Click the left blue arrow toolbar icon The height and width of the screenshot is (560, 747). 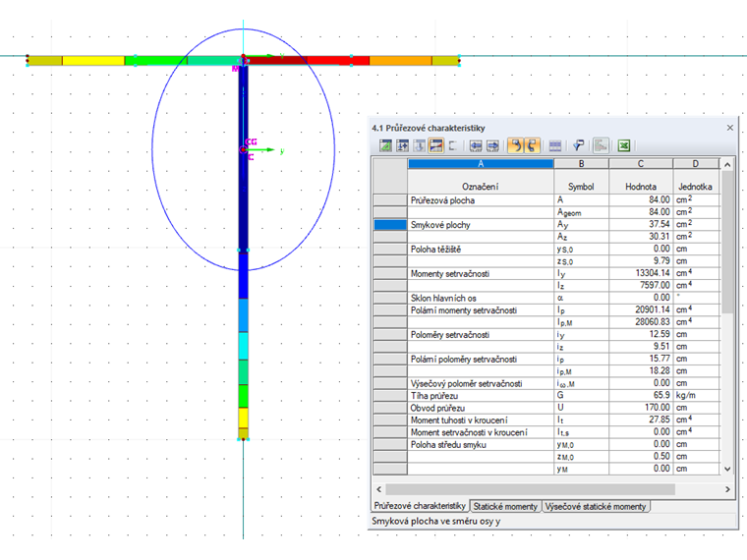[x=476, y=145]
